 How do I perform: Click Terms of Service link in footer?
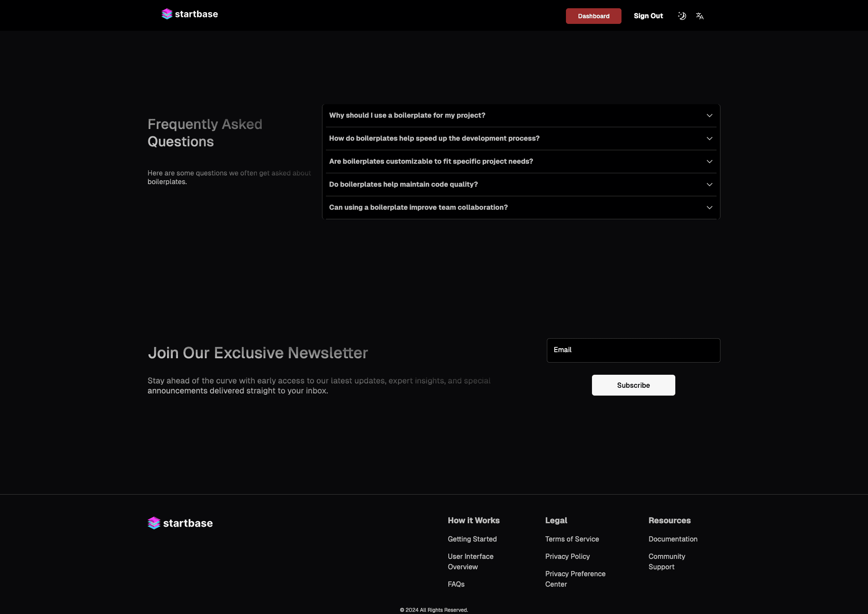click(572, 539)
